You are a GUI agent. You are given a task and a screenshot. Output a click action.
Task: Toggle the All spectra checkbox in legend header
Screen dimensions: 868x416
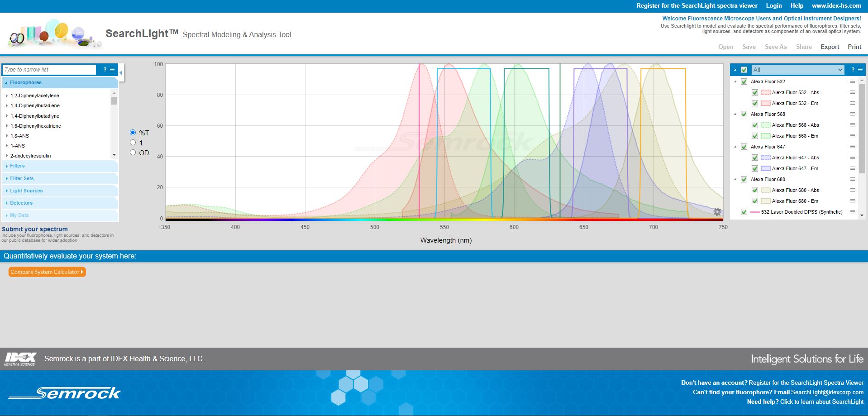(x=744, y=70)
